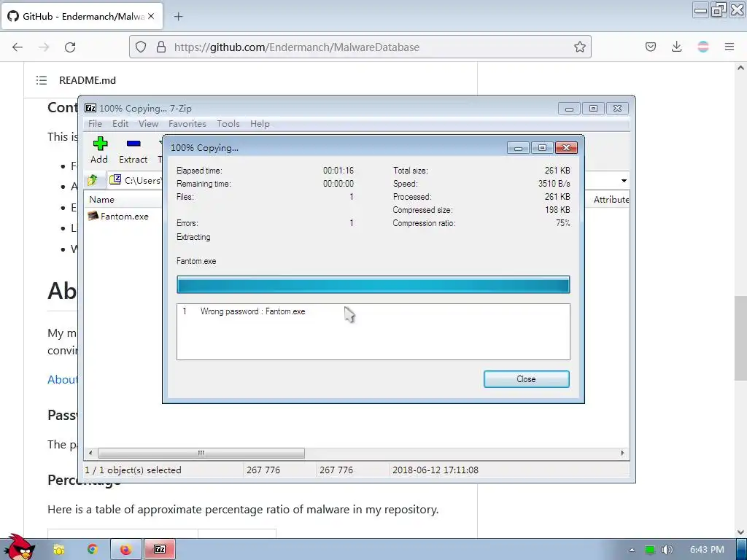Click the copying progress bar
Image resolution: width=747 pixels, height=560 pixels.
pyautogui.click(x=373, y=285)
